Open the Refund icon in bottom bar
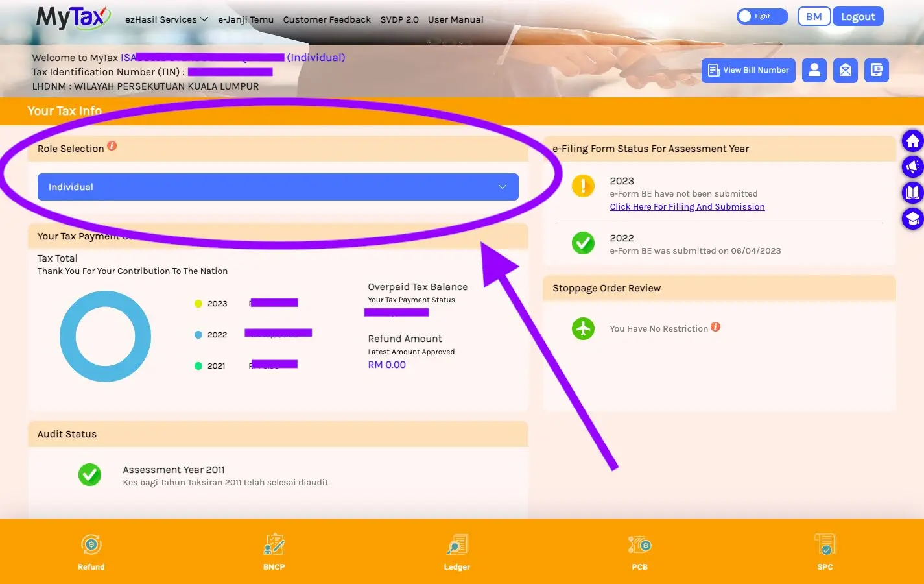 91,545
